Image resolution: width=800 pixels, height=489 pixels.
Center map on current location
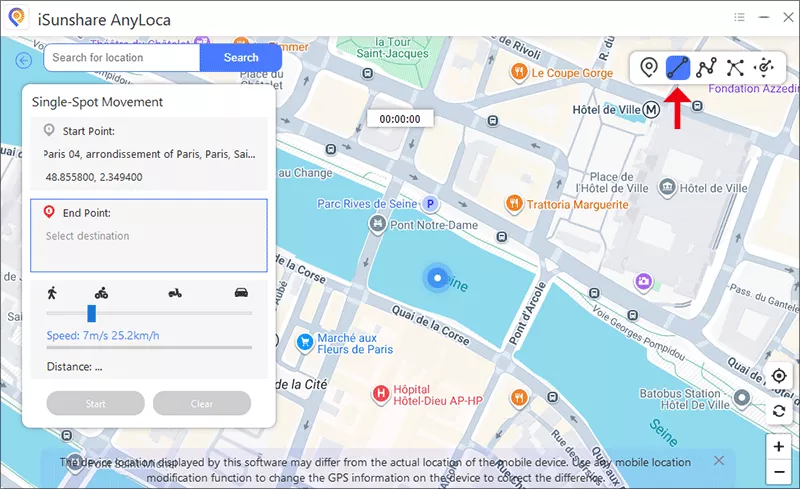click(x=779, y=376)
